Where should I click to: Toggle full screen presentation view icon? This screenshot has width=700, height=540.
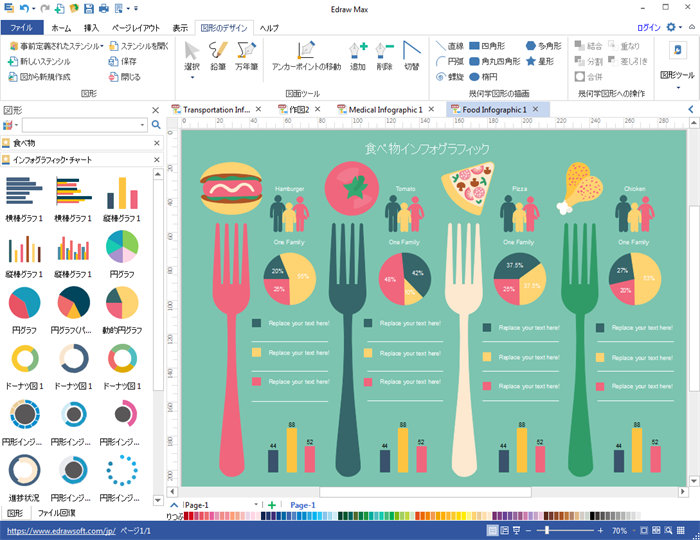517,530
